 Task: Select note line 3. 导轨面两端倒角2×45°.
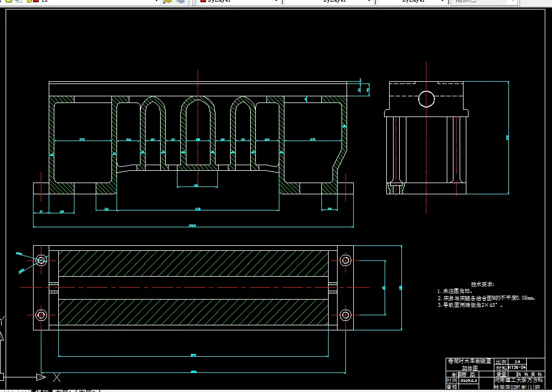(470, 305)
